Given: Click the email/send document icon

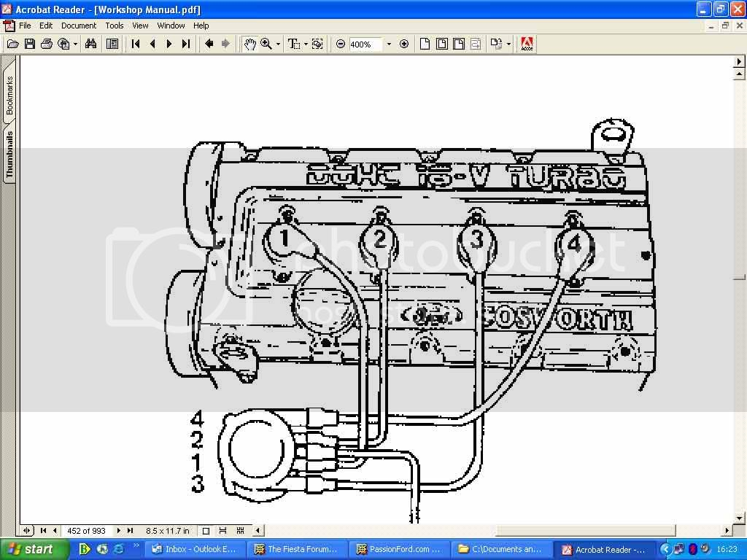Looking at the screenshot, I should point(63,44).
